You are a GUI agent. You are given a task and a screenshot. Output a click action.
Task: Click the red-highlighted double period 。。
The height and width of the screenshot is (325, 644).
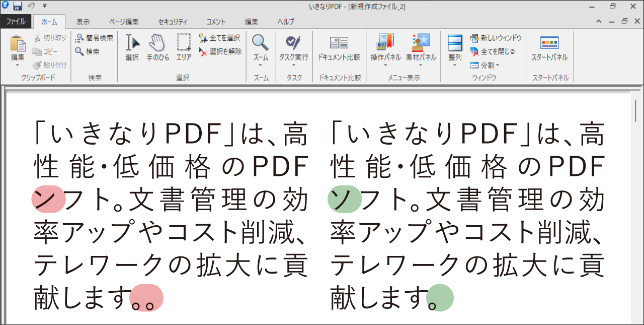coord(146,298)
